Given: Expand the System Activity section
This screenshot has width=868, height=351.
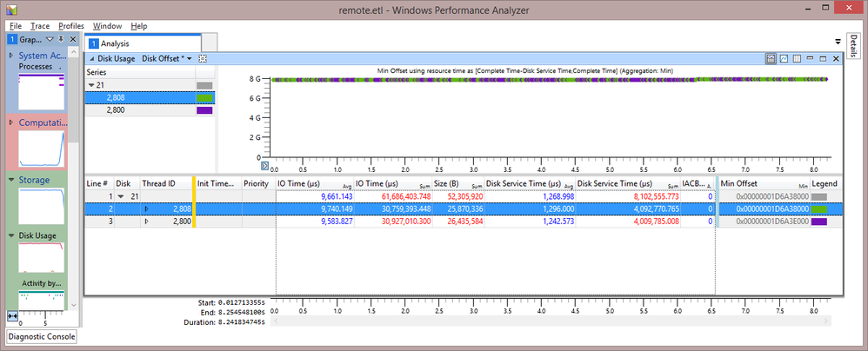Looking at the screenshot, I should [x=10, y=56].
